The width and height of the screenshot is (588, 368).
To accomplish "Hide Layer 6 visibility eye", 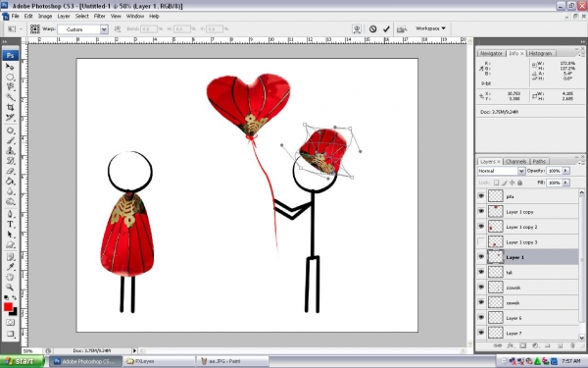I will (x=481, y=318).
